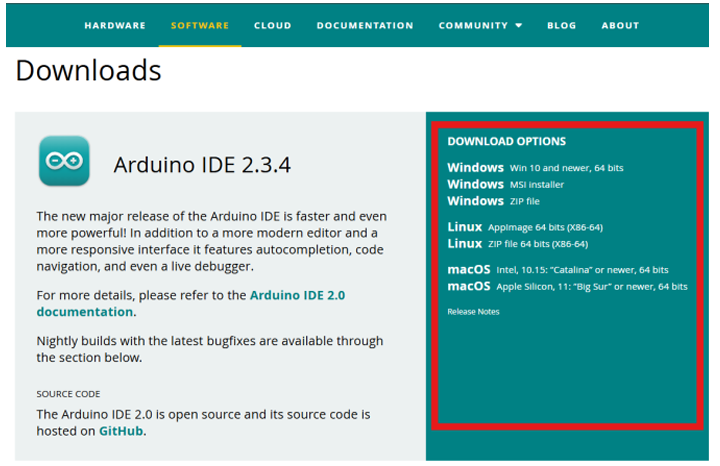The height and width of the screenshot is (466, 720).
Task: Follow the Arduino IDE 2.0 documentation link
Action: tap(191, 303)
